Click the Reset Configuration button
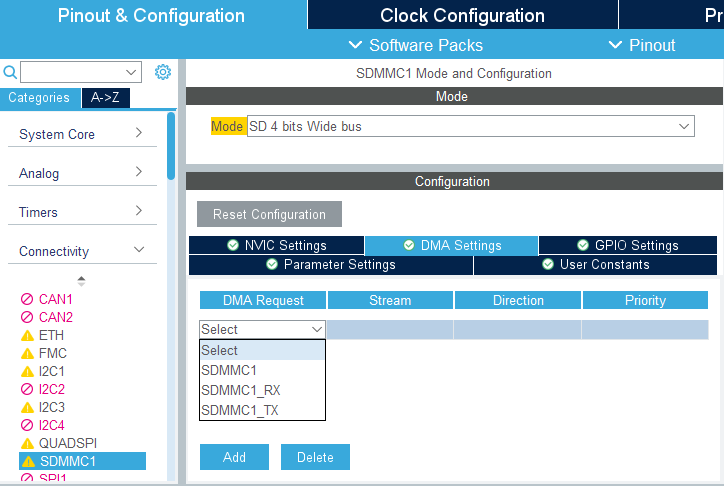 [269, 214]
